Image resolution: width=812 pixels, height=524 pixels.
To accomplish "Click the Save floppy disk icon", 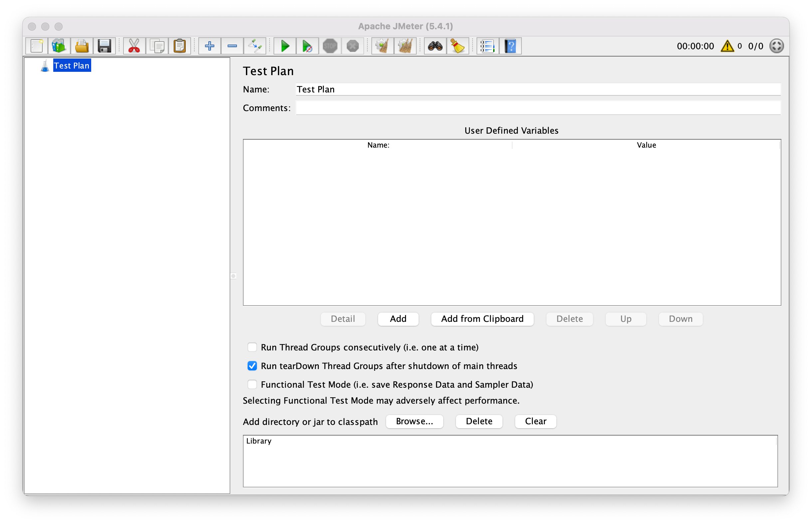I will pyautogui.click(x=104, y=46).
